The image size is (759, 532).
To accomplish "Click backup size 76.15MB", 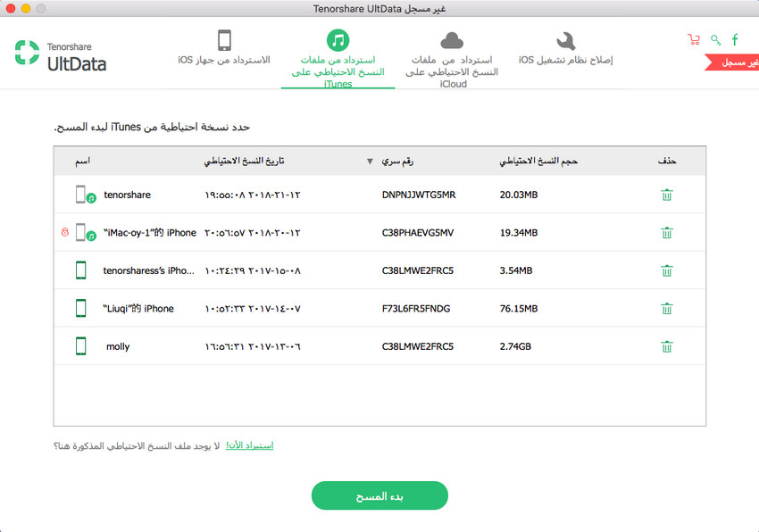I will 519,308.
